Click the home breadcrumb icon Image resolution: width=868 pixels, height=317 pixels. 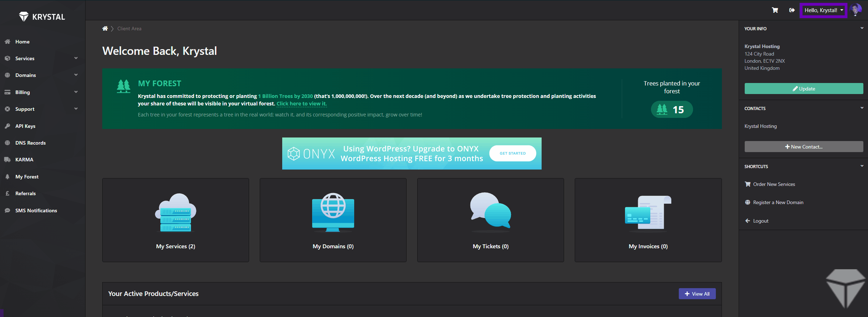(105, 28)
